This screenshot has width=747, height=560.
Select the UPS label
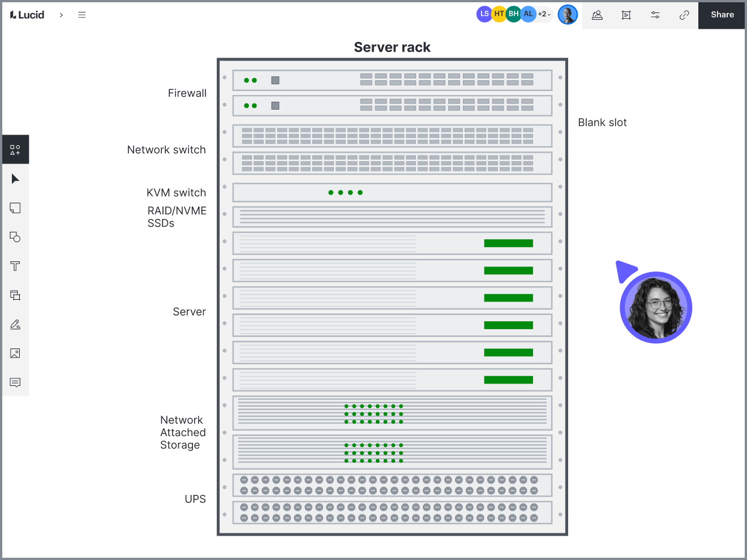pos(195,499)
